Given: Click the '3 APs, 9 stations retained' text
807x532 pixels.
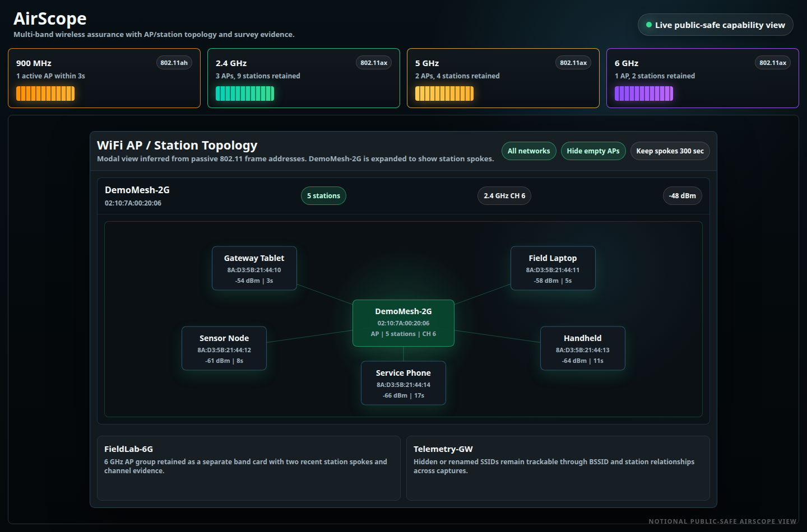Looking at the screenshot, I should pyautogui.click(x=258, y=76).
